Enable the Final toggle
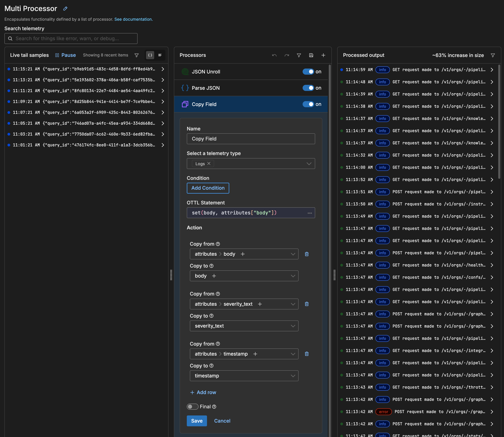 click(x=192, y=406)
